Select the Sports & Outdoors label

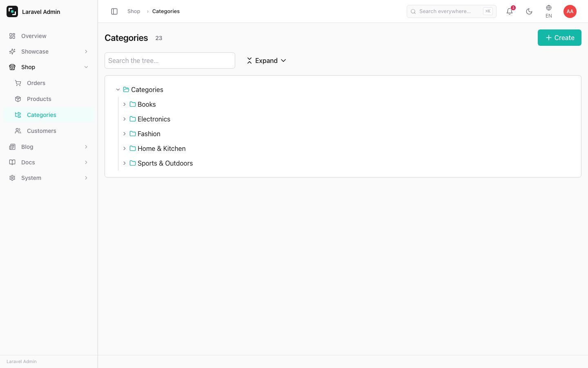pos(165,163)
